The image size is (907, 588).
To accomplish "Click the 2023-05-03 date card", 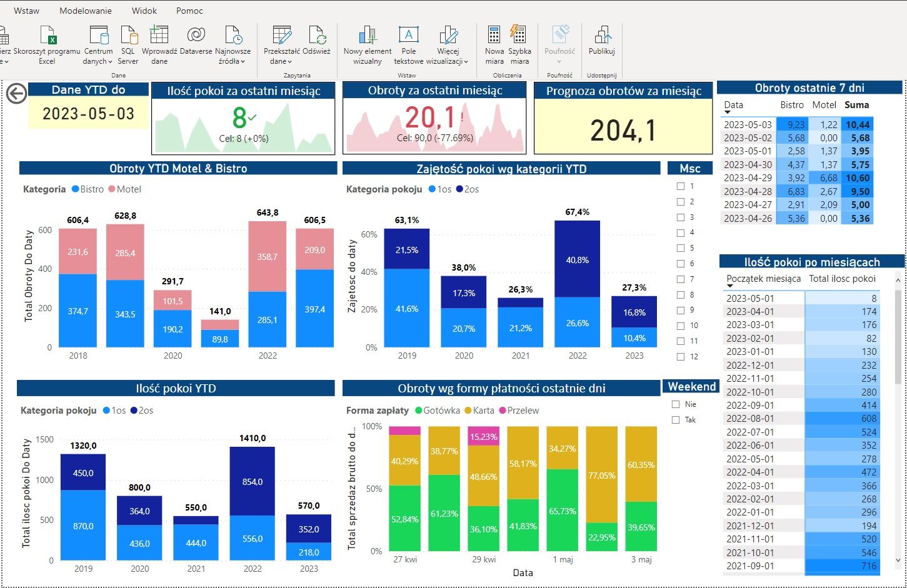I will [88, 114].
